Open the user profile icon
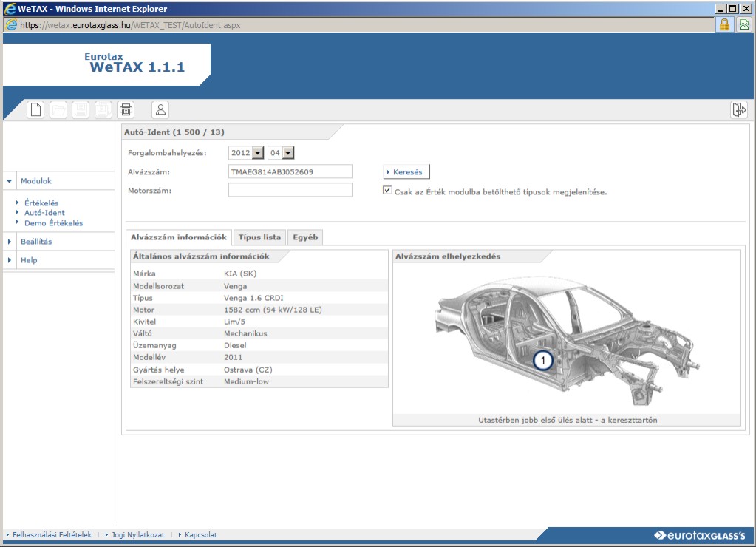The image size is (756, 547). (x=160, y=110)
